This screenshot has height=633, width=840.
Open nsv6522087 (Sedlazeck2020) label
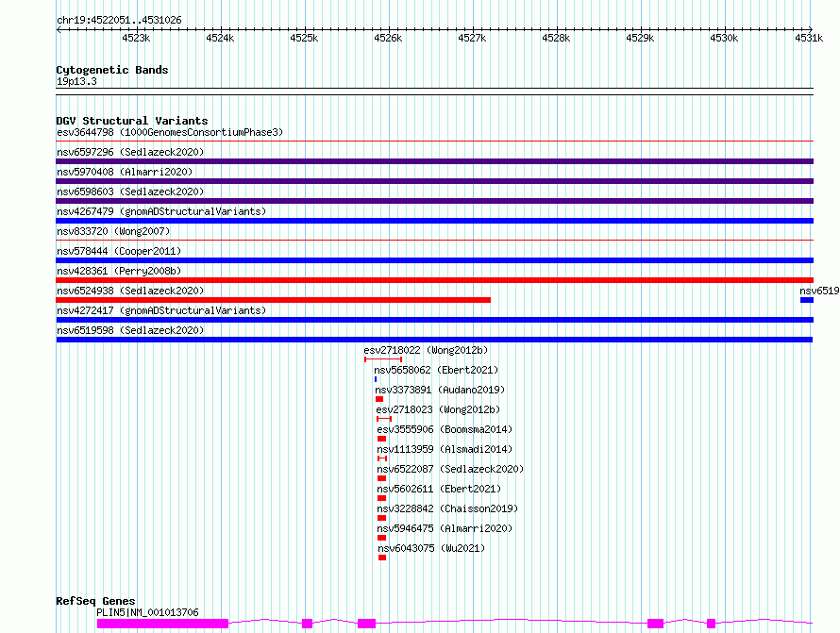(450, 469)
